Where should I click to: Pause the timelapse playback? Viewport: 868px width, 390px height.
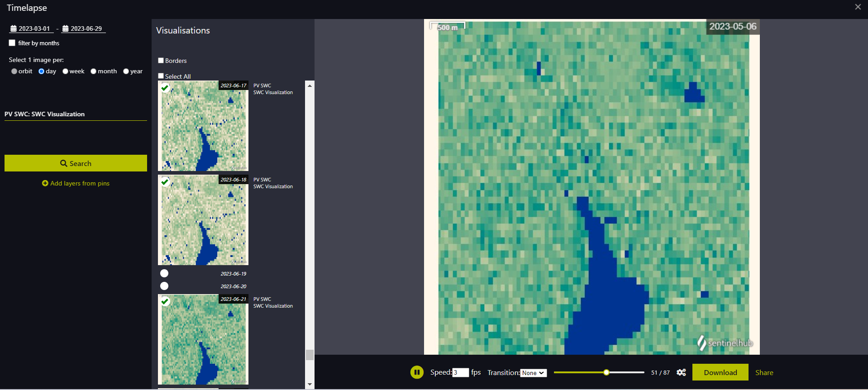pyautogui.click(x=417, y=372)
